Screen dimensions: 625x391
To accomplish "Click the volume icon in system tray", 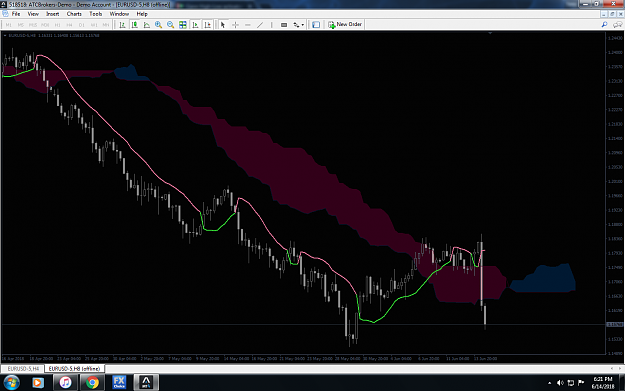I will pyautogui.click(x=560, y=383).
